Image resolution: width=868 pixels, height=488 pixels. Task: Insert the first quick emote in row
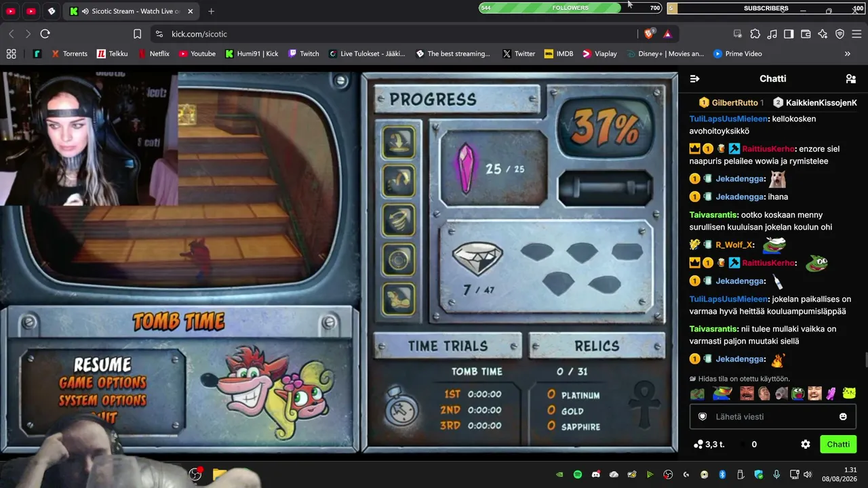[x=697, y=394]
